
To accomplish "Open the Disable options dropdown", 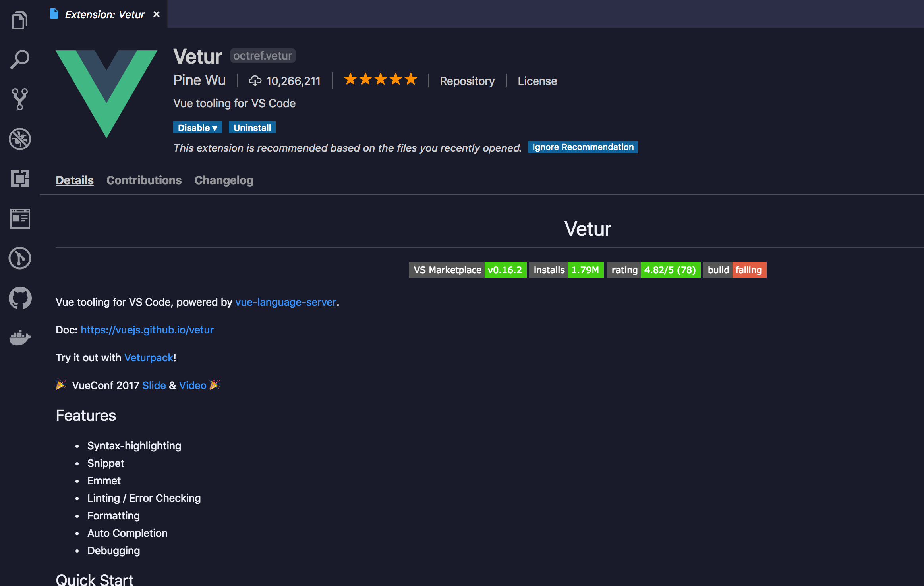I will pyautogui.click(x=197, y=127).
